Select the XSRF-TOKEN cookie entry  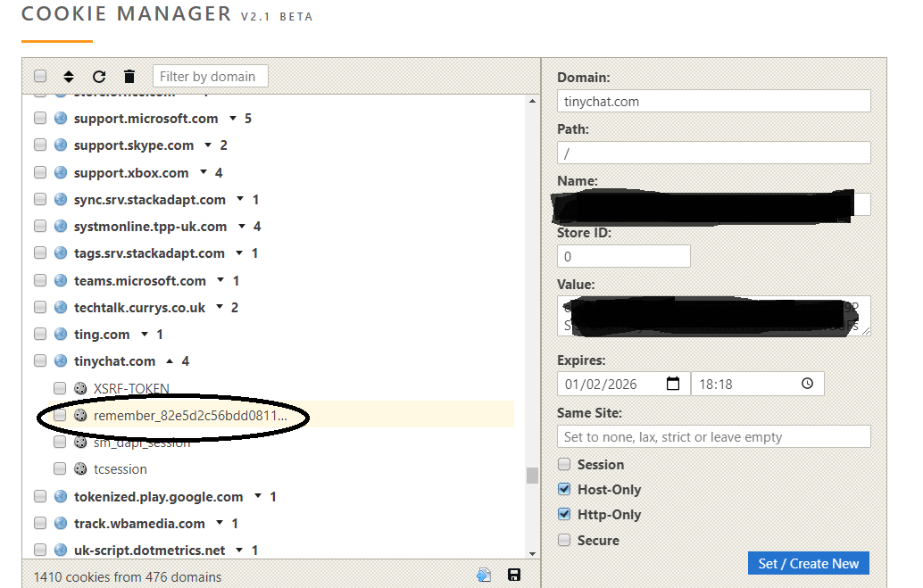click(x=131, y=388)
